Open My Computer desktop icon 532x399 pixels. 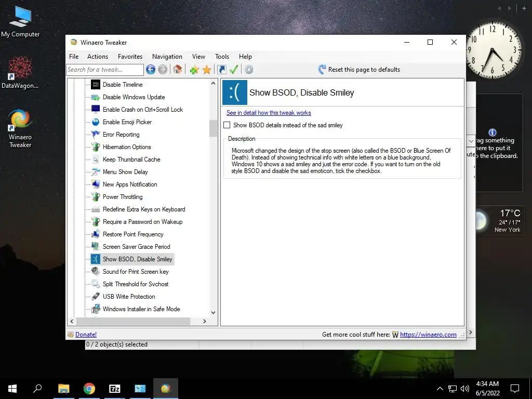click(20, 21)
